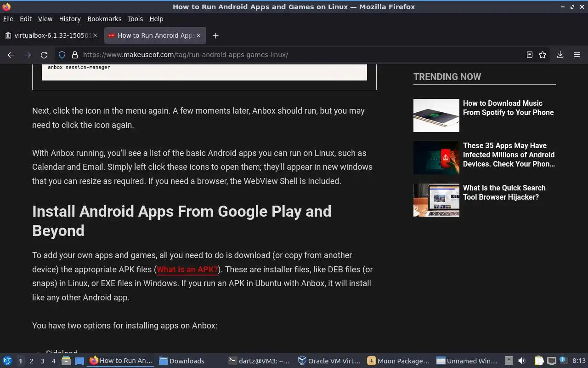The image size is (588, 368).
Task: Select the How to Run Android Apps tab
Action: coord(155,35)
